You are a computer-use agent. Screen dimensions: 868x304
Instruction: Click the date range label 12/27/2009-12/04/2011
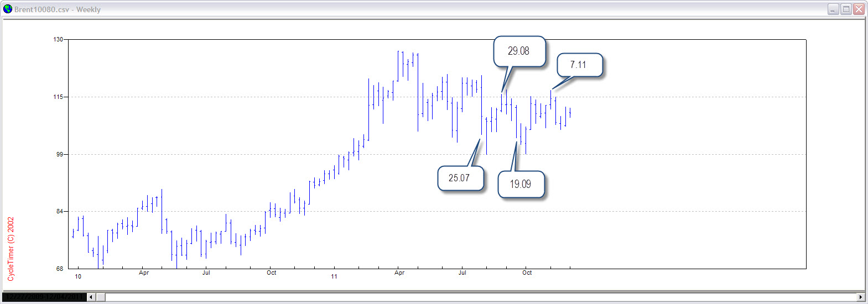coord(45,297)
